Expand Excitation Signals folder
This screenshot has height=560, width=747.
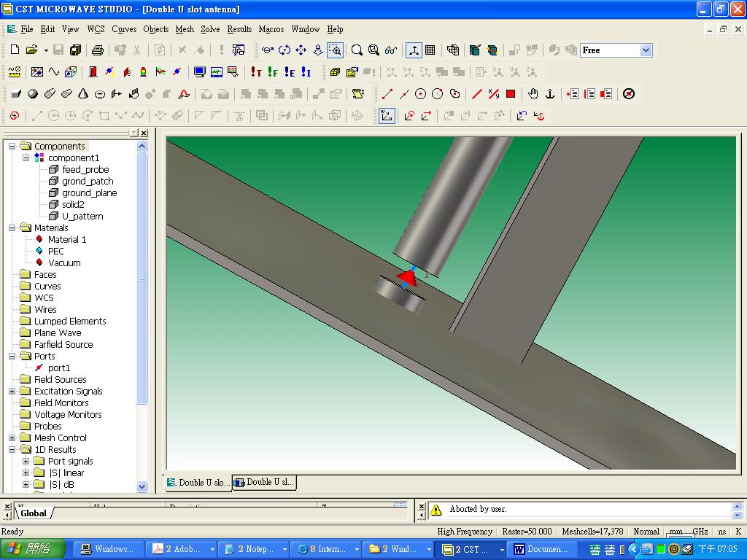12,391
